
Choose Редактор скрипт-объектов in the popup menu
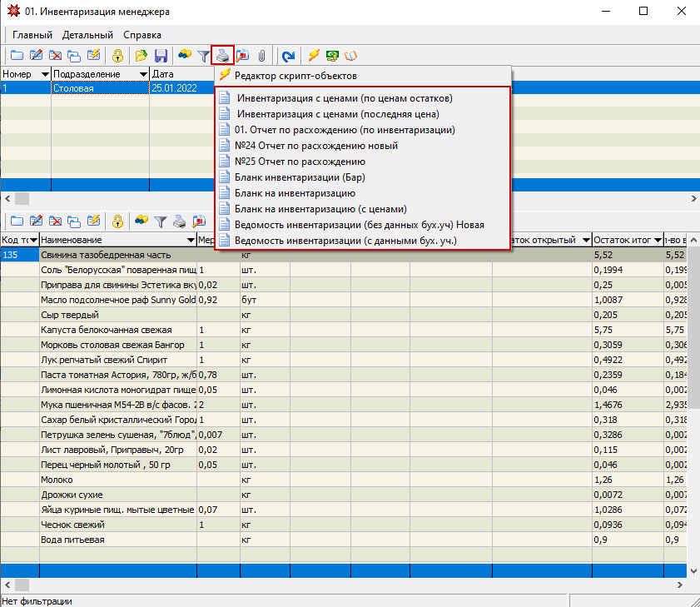click(x=363, y=76)
